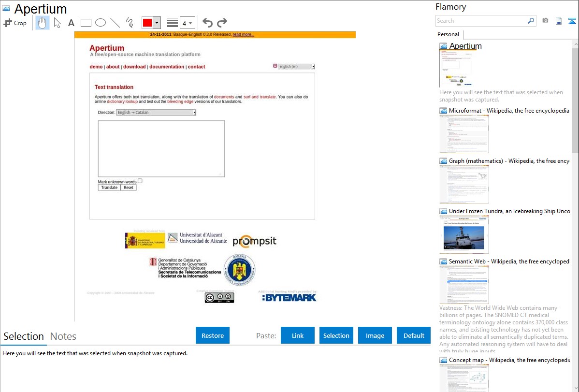Click the documentation link
The width and height of the screenshot is (579, 392).
tap(167, 67)
